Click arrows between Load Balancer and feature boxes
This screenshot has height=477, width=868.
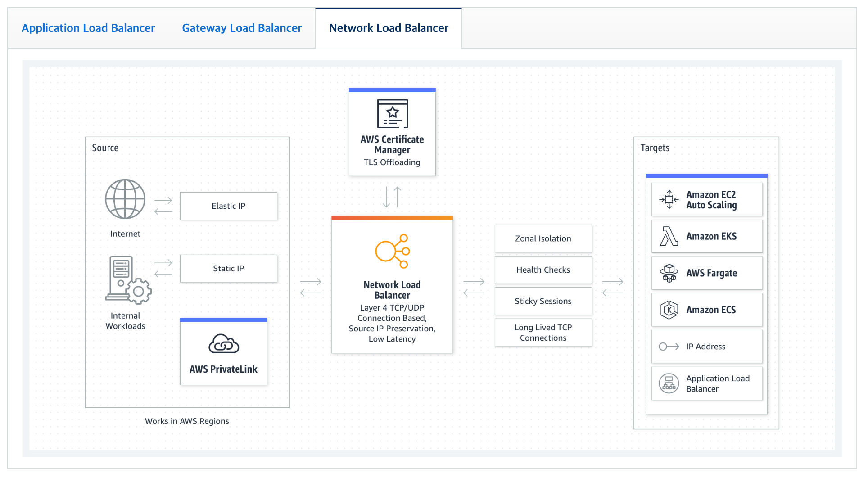[474, 287]
